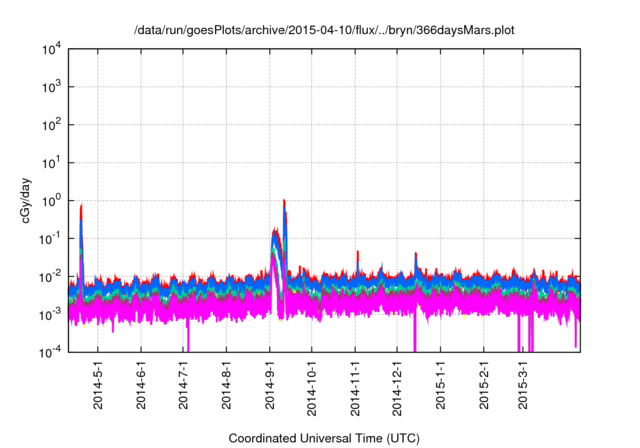
Task: Click the 10^-2 y-axis tick label
Action: (x=51, y=276)
